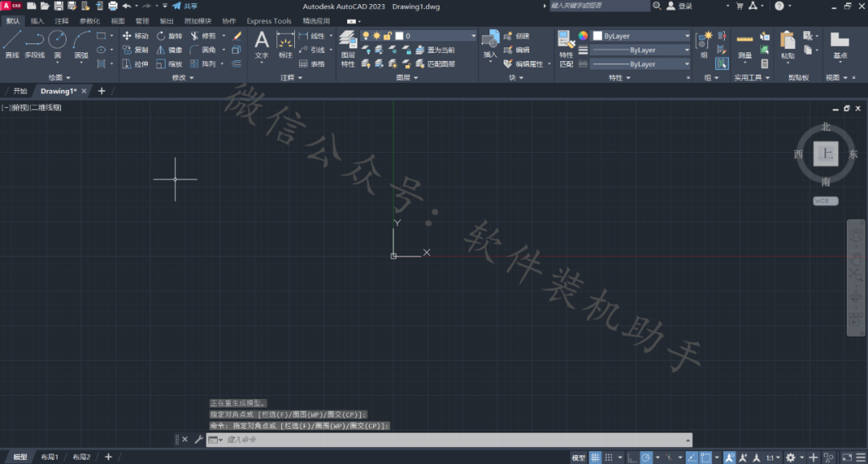Add a new drawing tab with plus button
868x464 pixels.
pyautogui.click(x=101, y=91)
